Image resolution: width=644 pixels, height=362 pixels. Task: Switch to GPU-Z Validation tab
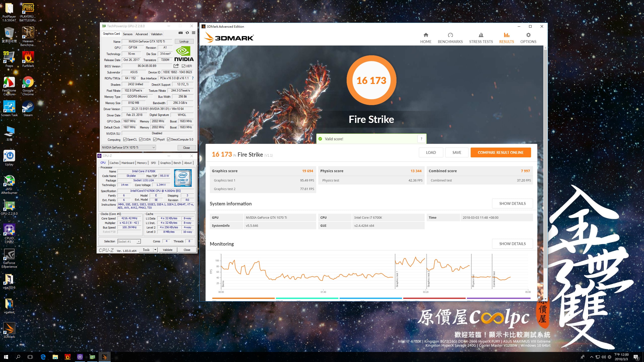click(x=156, y=34)
